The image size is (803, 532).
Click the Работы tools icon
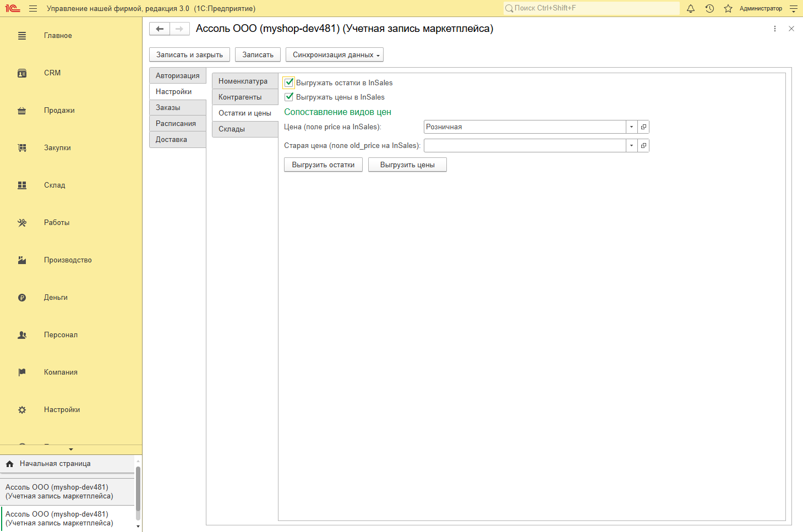pos(22,223)
